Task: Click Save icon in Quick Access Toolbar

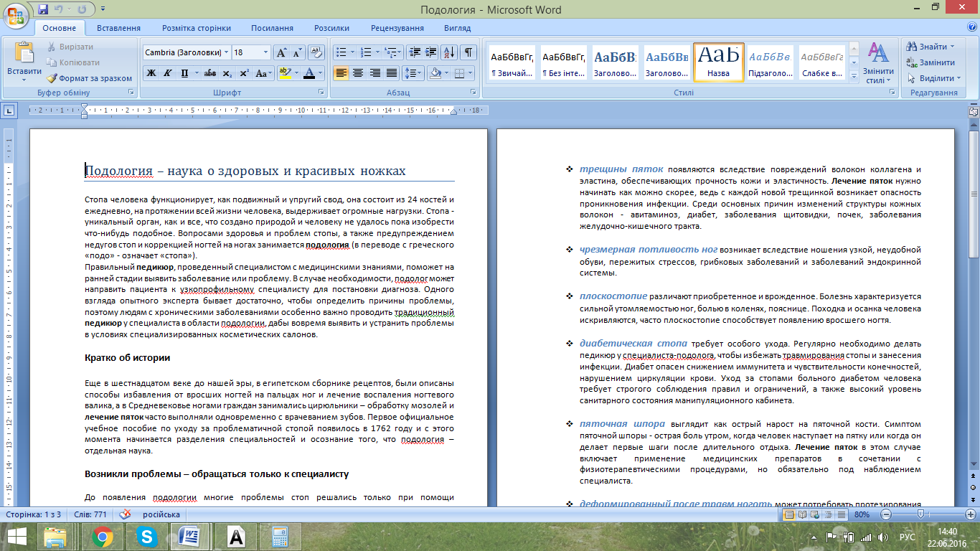Action: coord(43,9)
